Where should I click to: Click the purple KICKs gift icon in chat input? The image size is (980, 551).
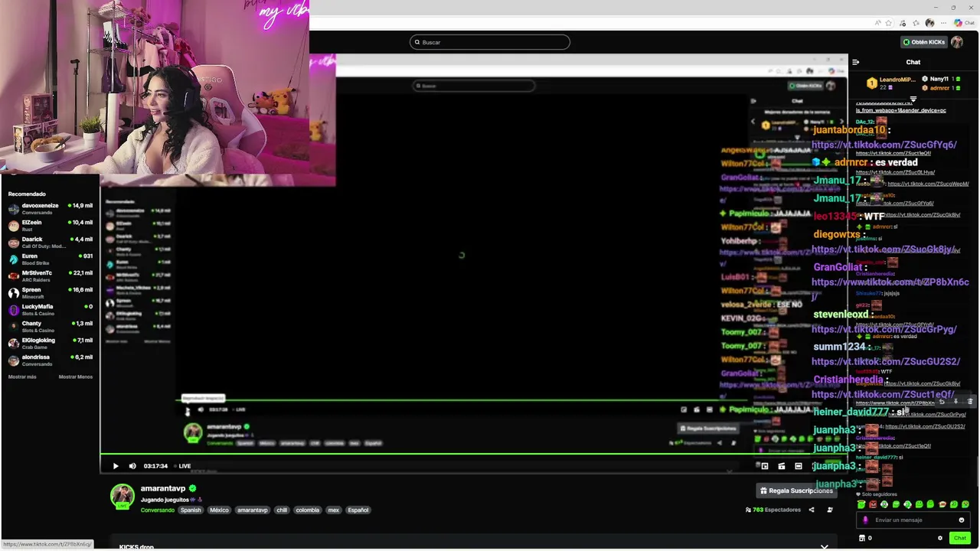[865, 520]
